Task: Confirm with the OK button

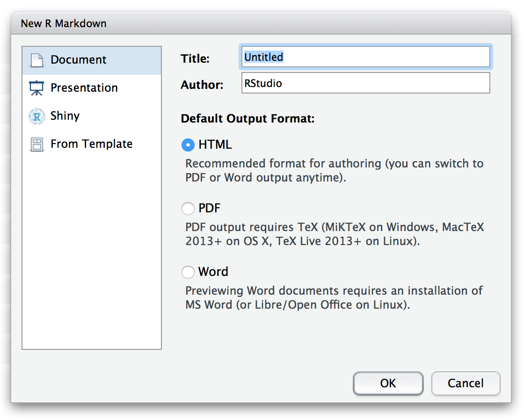Action: pos(388,383)
